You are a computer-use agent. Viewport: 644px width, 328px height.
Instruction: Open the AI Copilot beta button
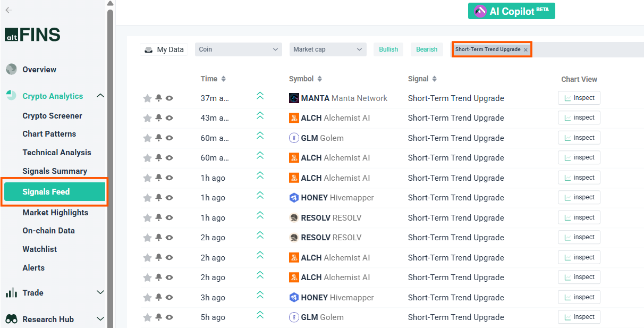pyautogui.click(x=511, y=11)
